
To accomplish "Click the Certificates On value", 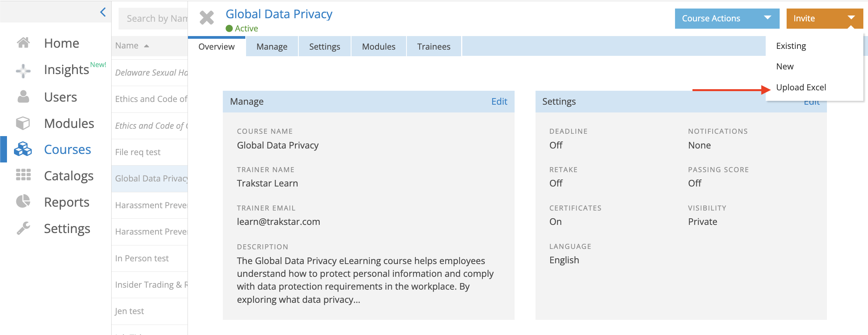I will [555, 222].
